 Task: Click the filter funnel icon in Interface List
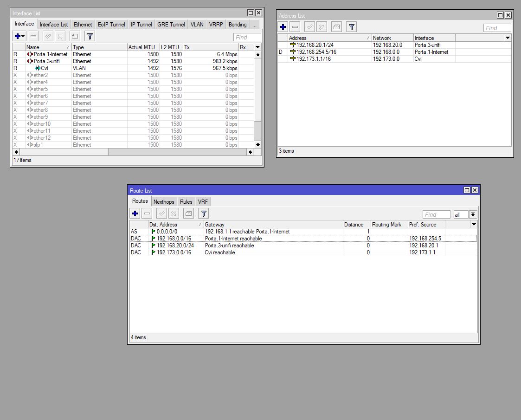[90, 36]
